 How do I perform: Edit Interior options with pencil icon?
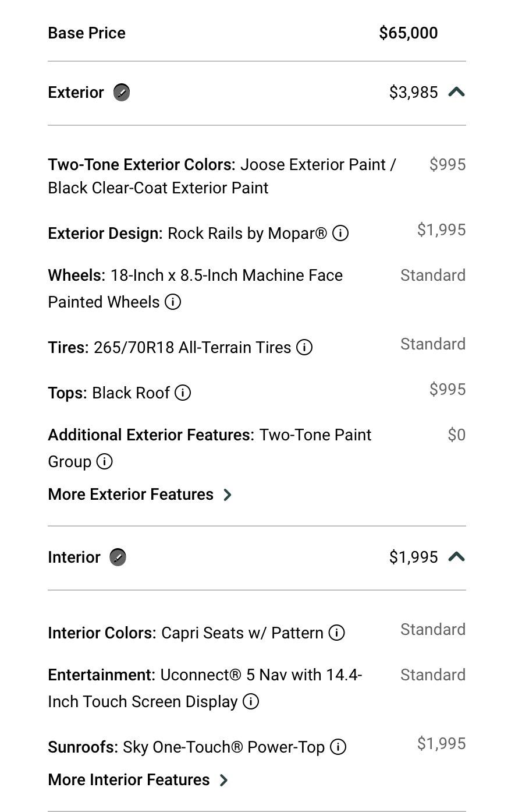coord(118,557)
